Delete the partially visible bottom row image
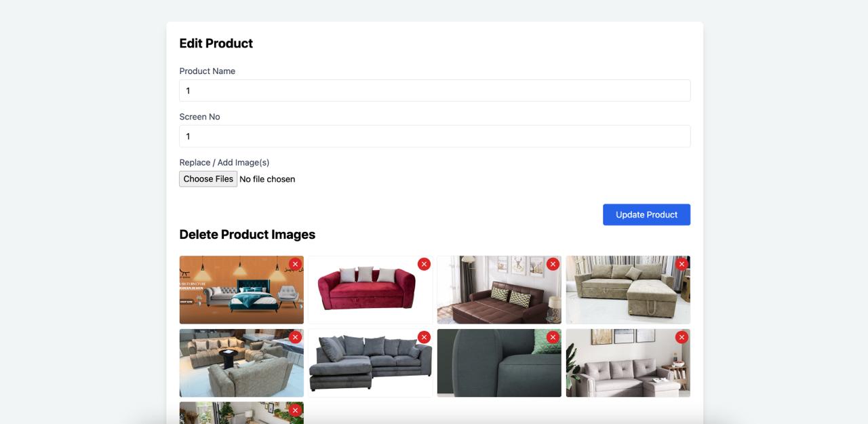 (295, 410)
